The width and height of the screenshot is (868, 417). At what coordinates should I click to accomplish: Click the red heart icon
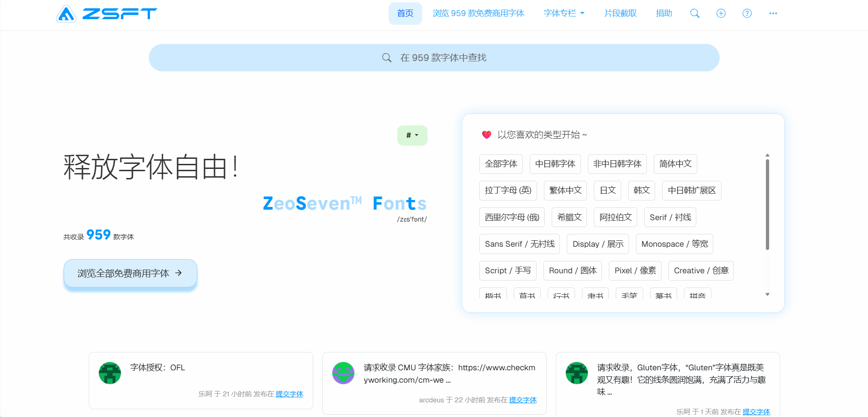(486, 135)
